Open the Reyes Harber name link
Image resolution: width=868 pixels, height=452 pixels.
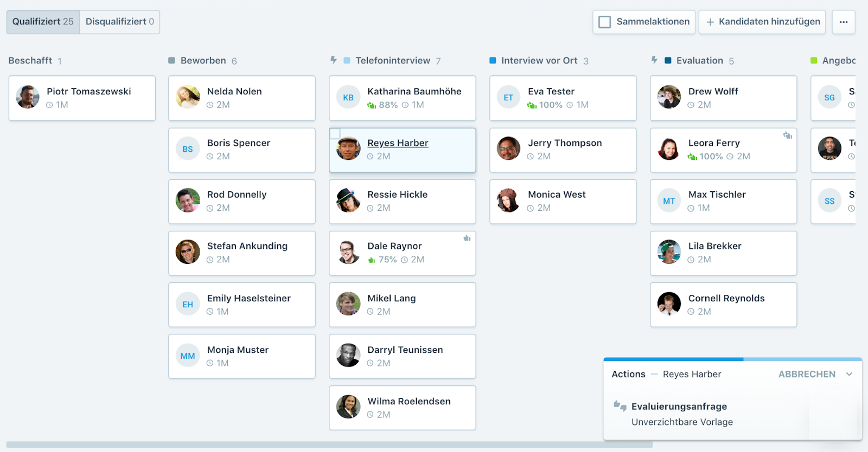click(x=398, y=143)
